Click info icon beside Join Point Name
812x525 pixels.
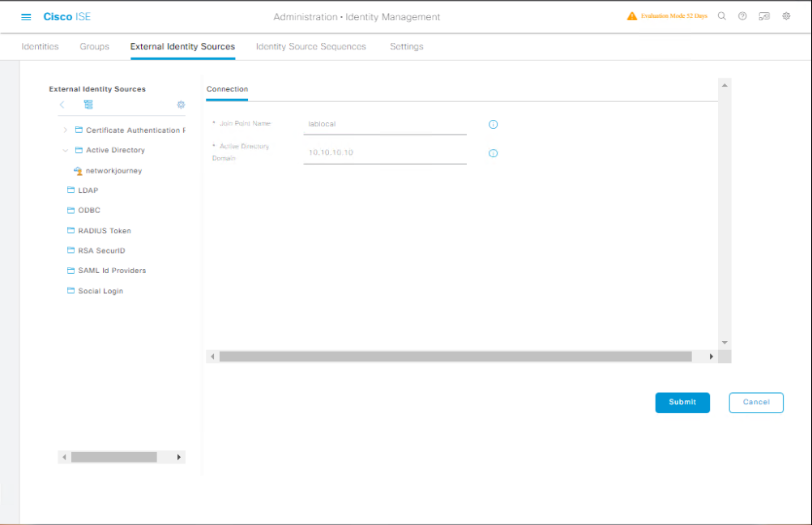click(x=493, y=124)
